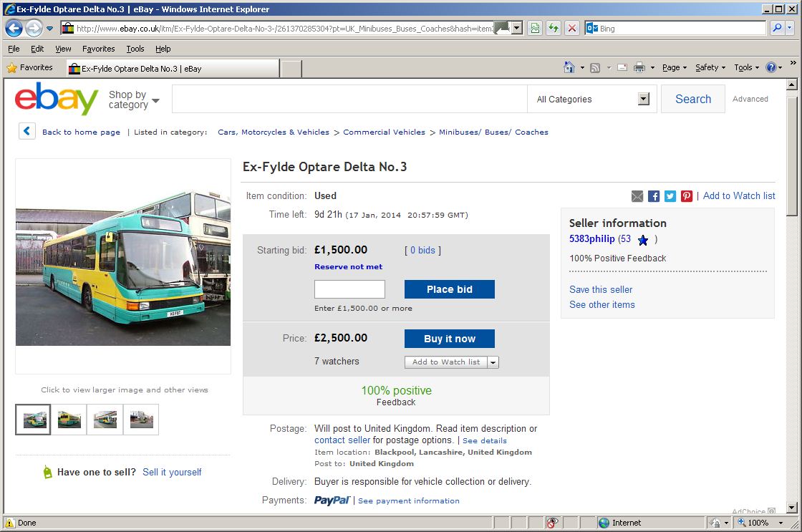Click the Home icon in the command bar

pos(569,67)
